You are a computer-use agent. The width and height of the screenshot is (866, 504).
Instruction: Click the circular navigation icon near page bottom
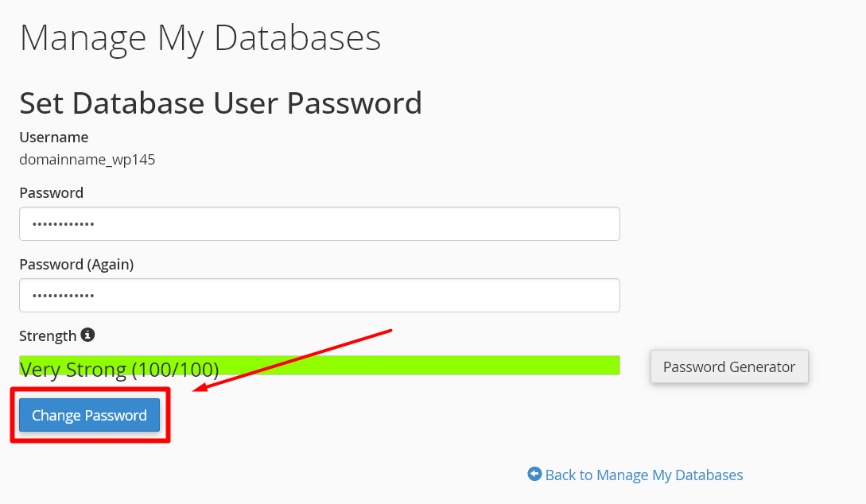pos(534,474)
